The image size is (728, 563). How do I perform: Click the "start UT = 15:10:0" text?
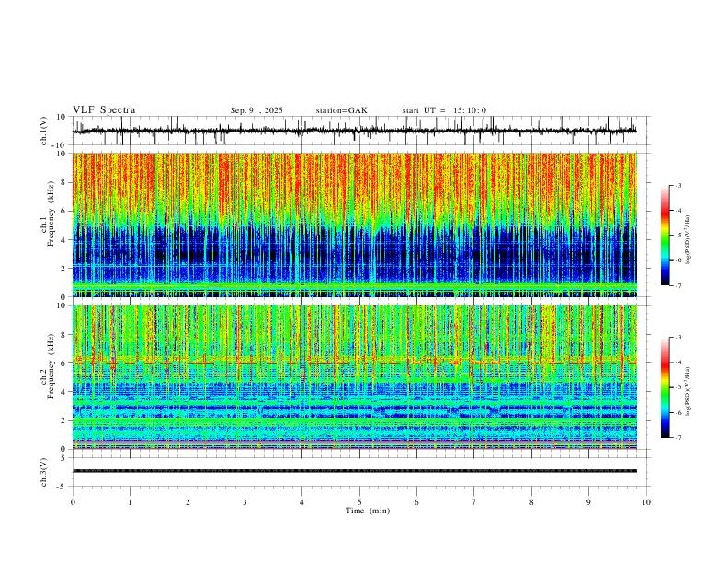click(x=444, y=110)
